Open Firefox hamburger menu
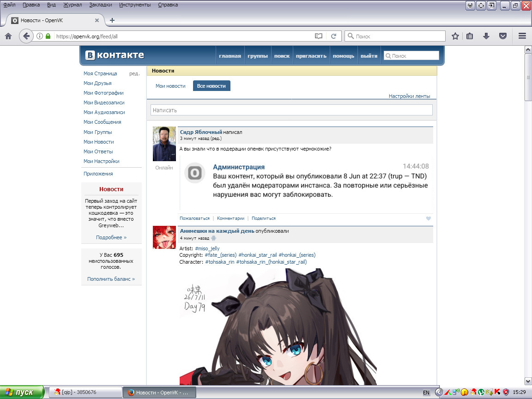Screen dimensions: 532x399 tap(522, 36)
